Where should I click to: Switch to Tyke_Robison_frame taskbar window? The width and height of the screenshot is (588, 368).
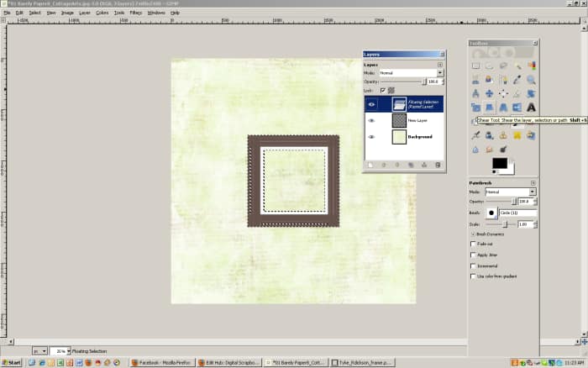pos(361,363)
